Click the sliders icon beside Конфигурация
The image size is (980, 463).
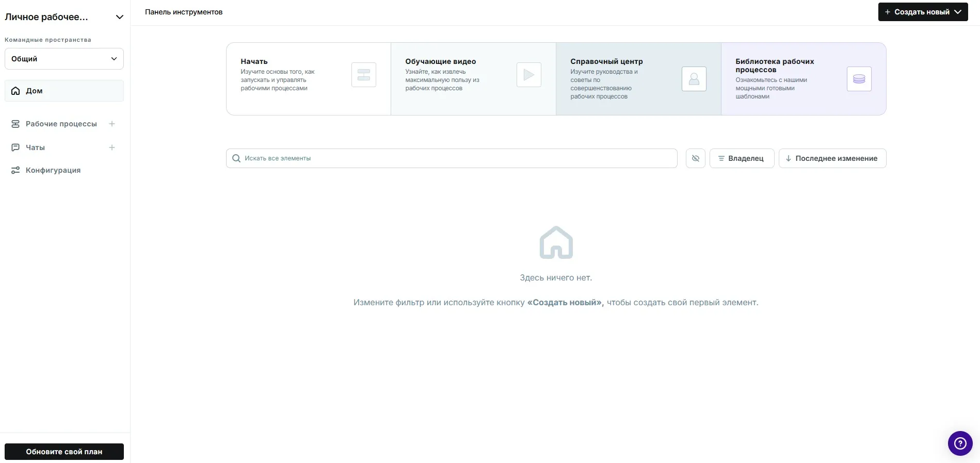15,170
